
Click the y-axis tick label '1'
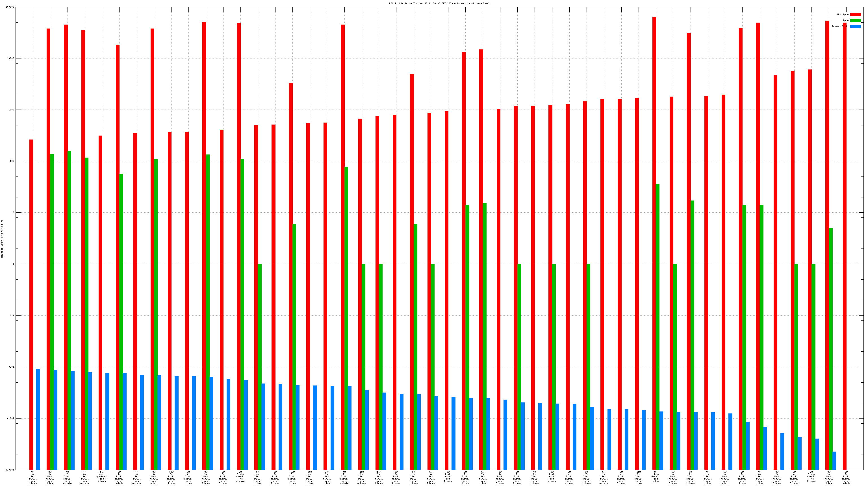14,264
